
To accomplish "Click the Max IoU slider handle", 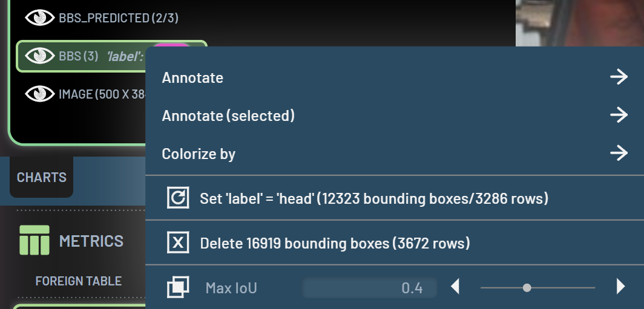I will click(x=527, y=288).
